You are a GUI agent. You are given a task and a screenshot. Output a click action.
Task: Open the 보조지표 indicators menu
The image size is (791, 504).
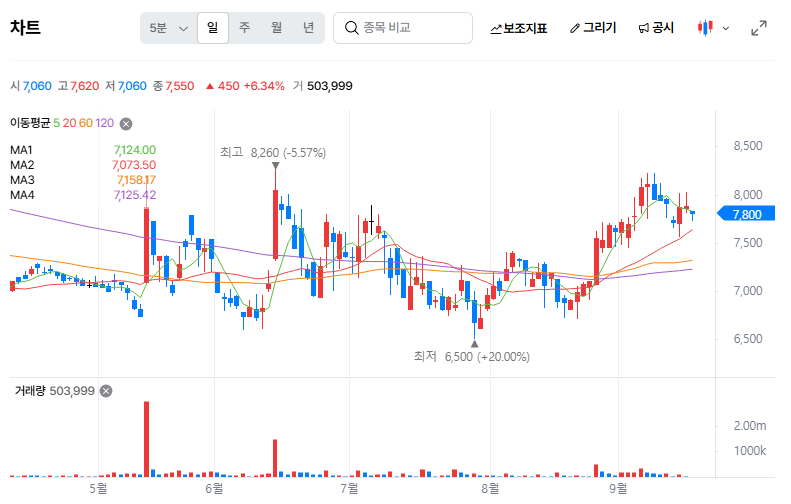[x=519, y=28]
